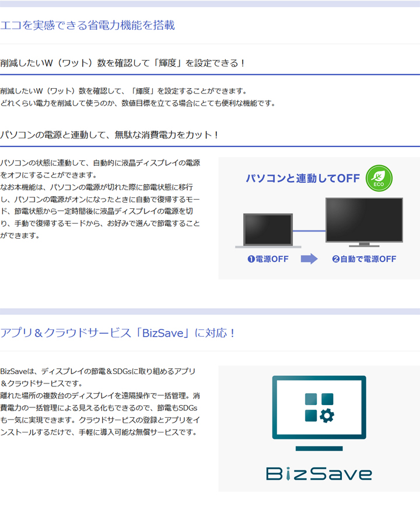Click the subheading "パソコンの電源と連動して、無駄な消費電力をカット！"
This screenshot has height=520, width=420.
110,135
